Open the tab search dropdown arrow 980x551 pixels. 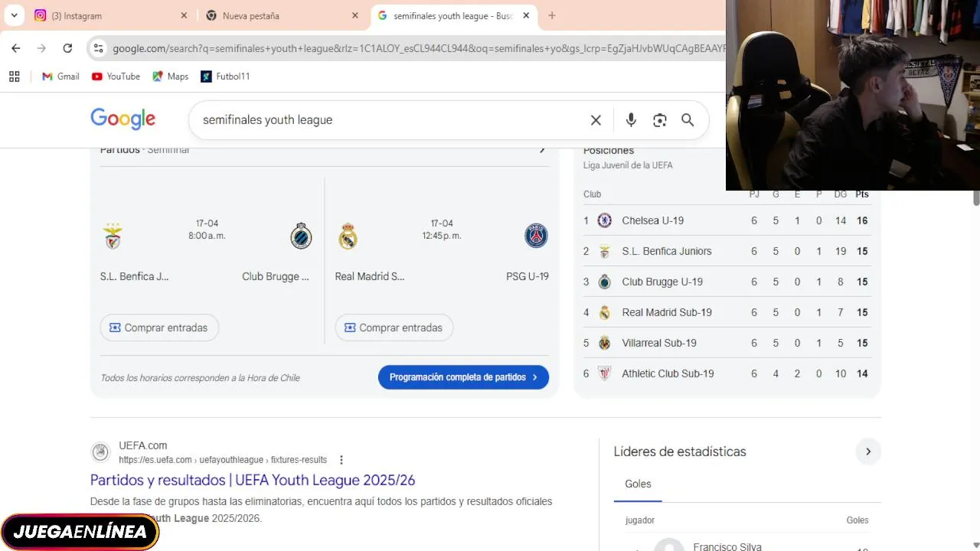(x=14, y=15)
